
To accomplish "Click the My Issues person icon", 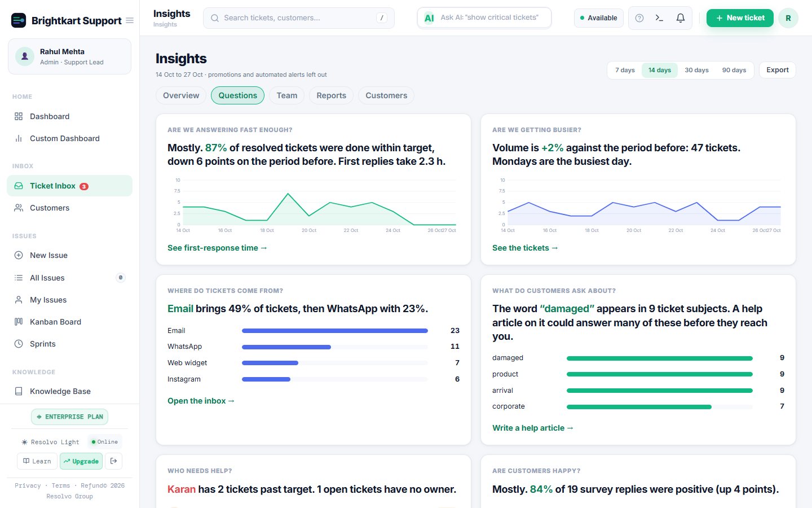I will (x=19, y=300).
